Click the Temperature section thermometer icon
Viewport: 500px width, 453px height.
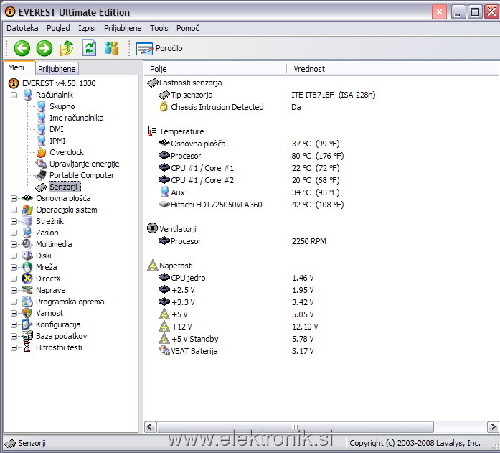[152, 131]
